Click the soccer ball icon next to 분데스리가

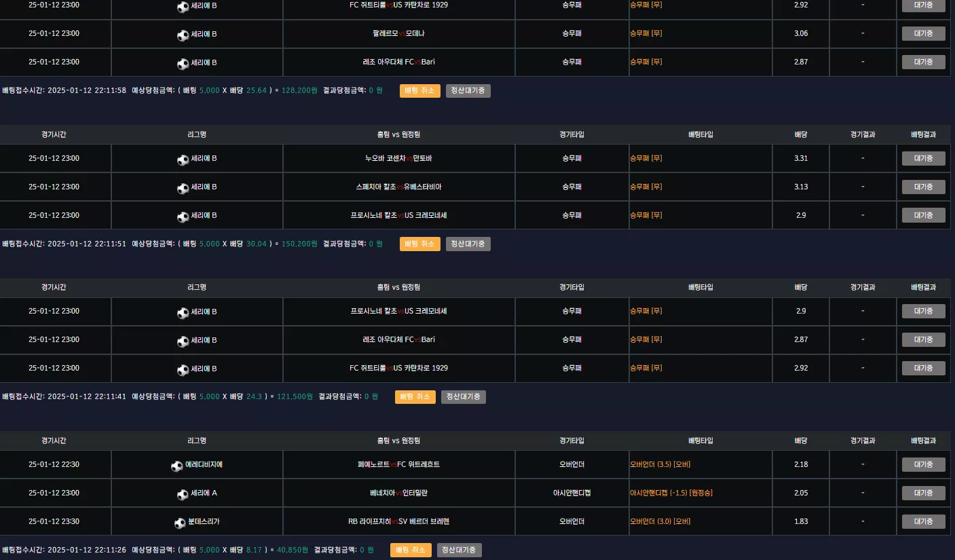(180, 523)
